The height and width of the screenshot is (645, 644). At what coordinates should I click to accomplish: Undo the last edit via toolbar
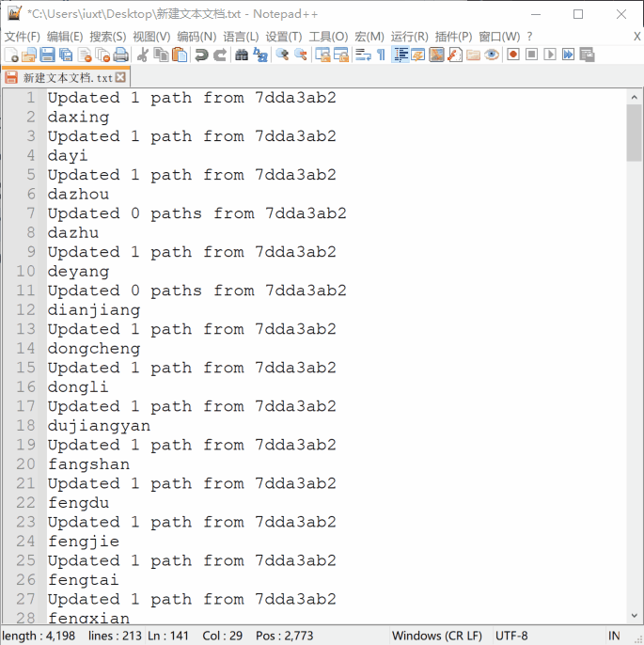tap(201, 55)
